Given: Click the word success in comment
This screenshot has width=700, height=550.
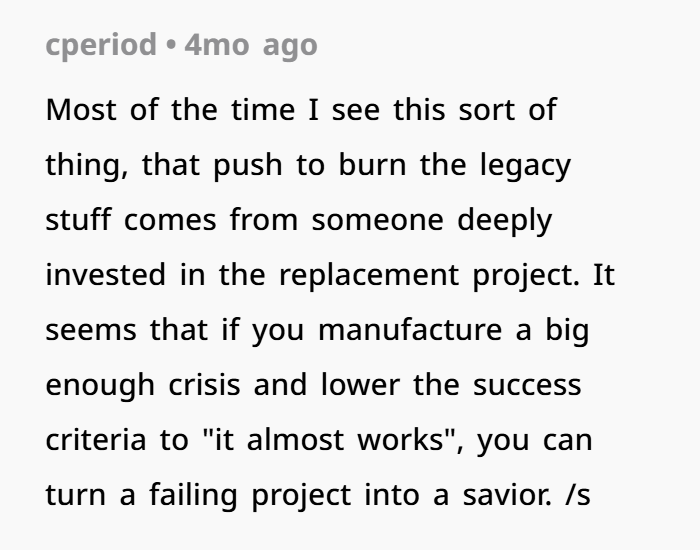Looking at the screenshot, I should click(527, 385).
